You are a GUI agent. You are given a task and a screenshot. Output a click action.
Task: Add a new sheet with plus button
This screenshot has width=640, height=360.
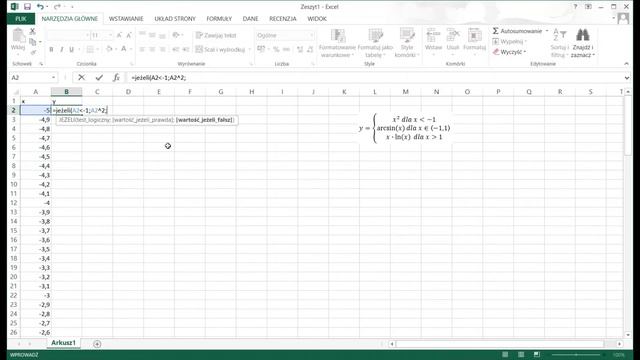point(97,344)
